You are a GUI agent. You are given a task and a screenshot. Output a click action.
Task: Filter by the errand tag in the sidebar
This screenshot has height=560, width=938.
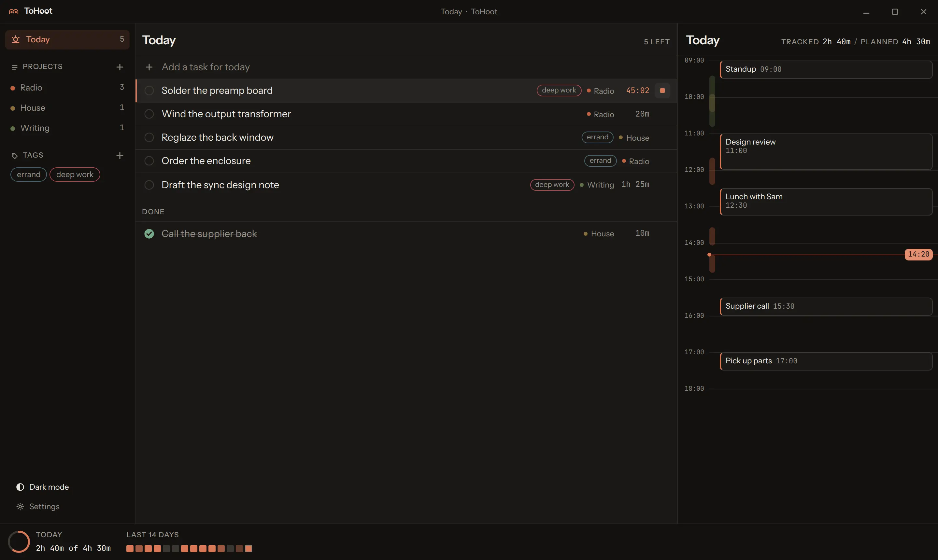tap(29, 175)
